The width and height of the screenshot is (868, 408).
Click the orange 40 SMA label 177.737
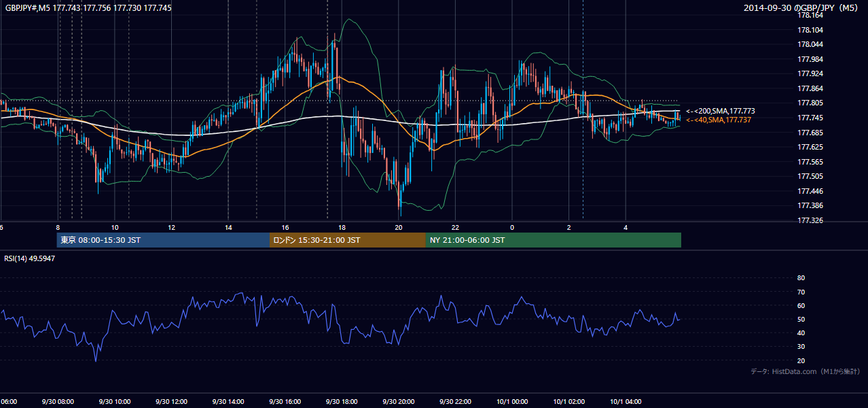pos(718,120)
